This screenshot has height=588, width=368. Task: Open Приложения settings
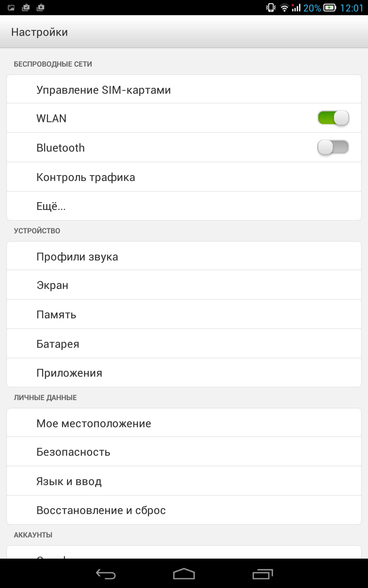pyautogui.click(x=184, y=373)
